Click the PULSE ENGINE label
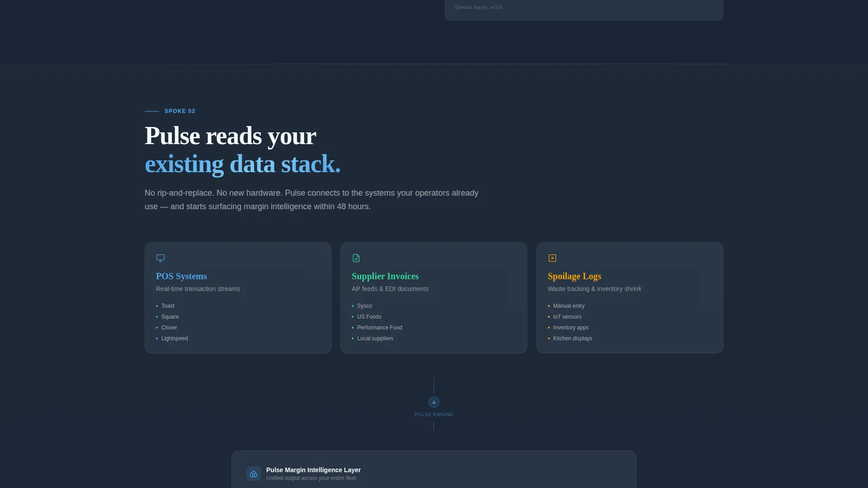 [434, 414]
